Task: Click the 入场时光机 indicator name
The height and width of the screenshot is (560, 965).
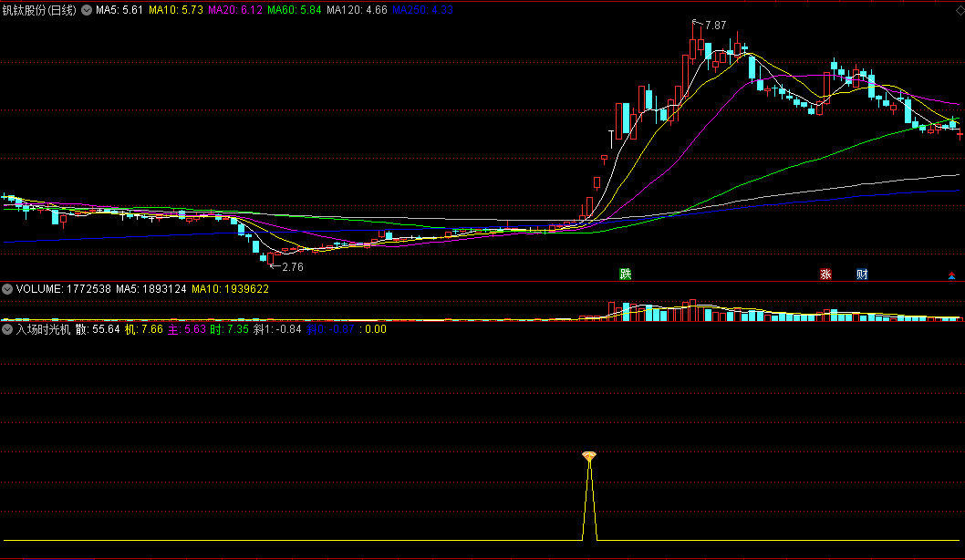Action: [43, 329]
